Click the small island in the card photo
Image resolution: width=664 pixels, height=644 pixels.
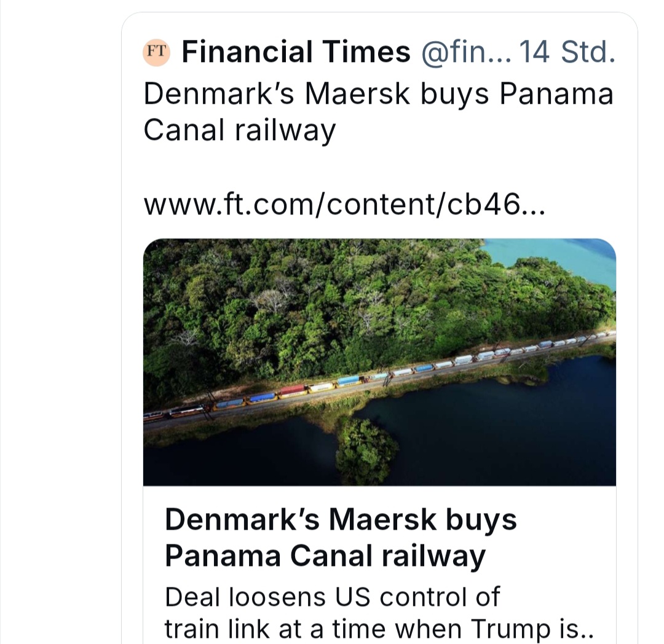coord(366,450)
